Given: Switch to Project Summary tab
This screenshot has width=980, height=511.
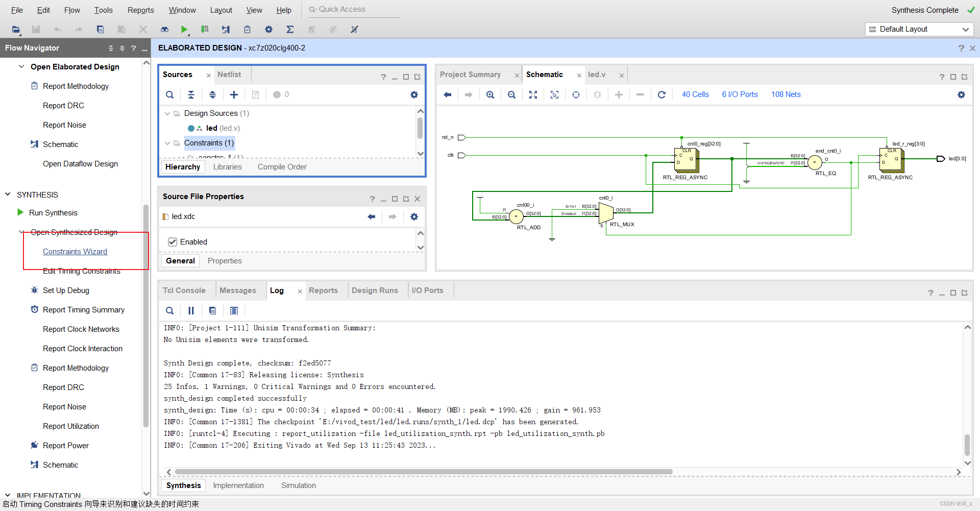Looking at the screenshot, I should tap(470, 75).
